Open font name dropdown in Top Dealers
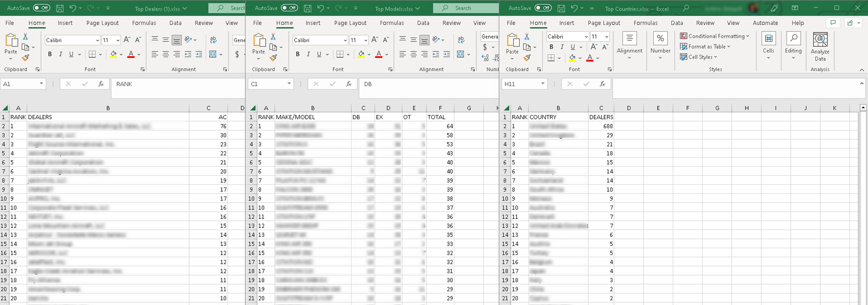 [97, 40]
